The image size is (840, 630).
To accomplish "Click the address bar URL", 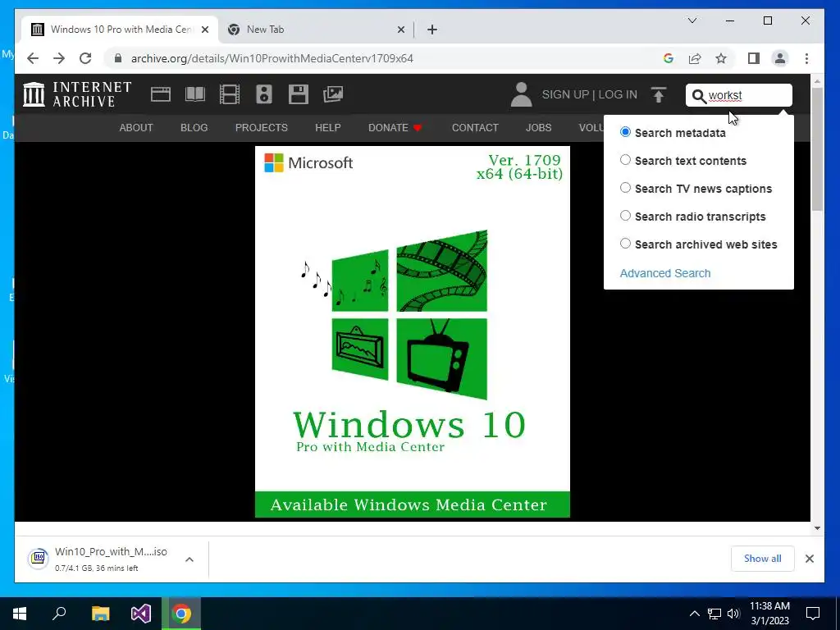I will 272,58.
